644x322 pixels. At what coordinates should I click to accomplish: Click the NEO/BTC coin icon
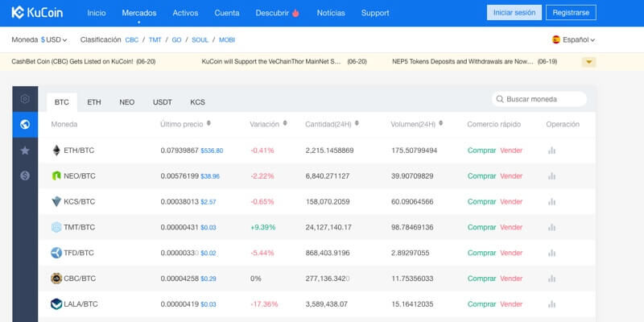tap(56, 175)
